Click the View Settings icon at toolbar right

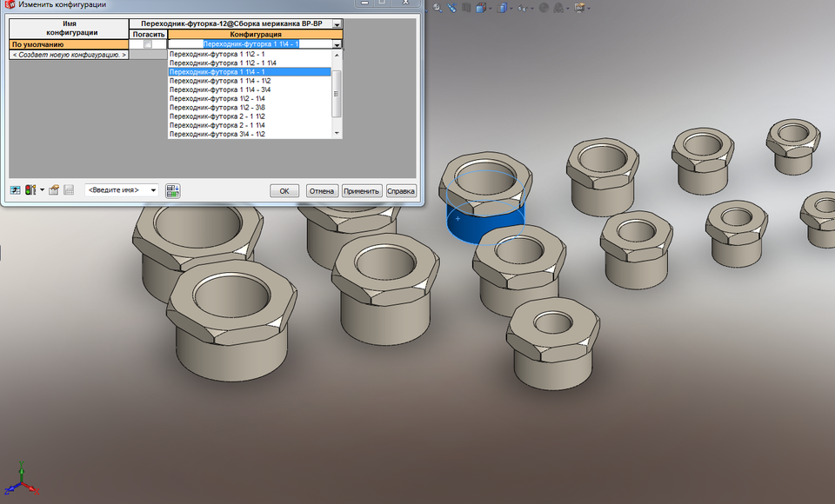[x=578, y=8]
